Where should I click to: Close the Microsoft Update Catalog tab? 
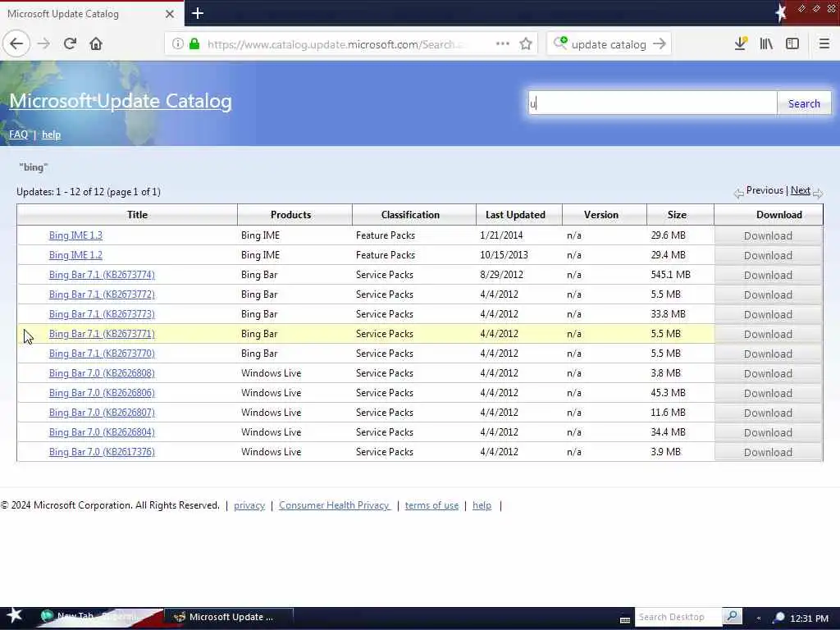point(170,14)
